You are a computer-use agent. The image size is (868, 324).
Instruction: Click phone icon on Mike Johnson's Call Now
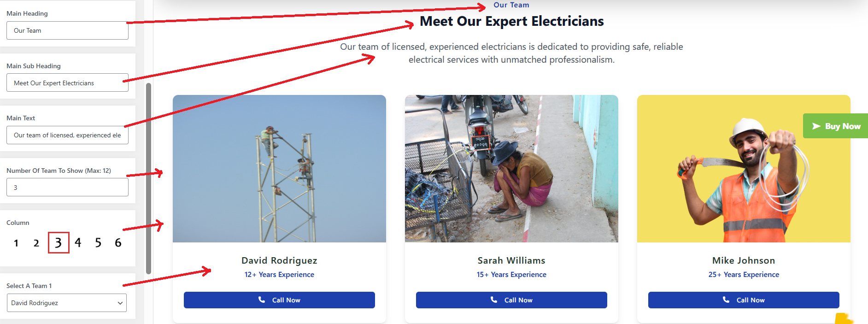pos(726,300)
